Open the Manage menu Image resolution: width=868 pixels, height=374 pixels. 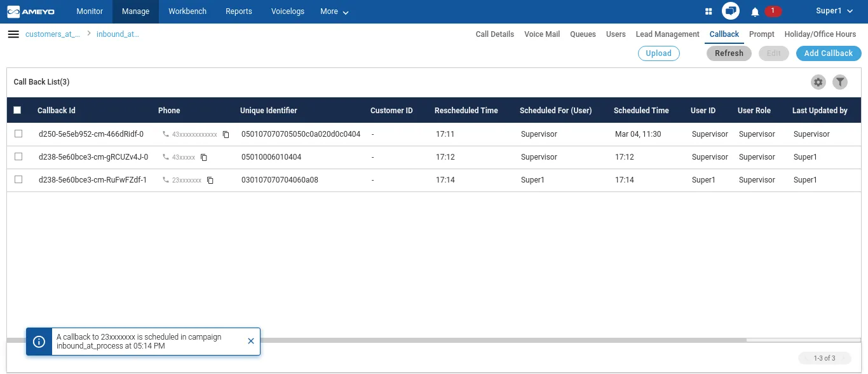pyautogui.click(x=135, y=11)
